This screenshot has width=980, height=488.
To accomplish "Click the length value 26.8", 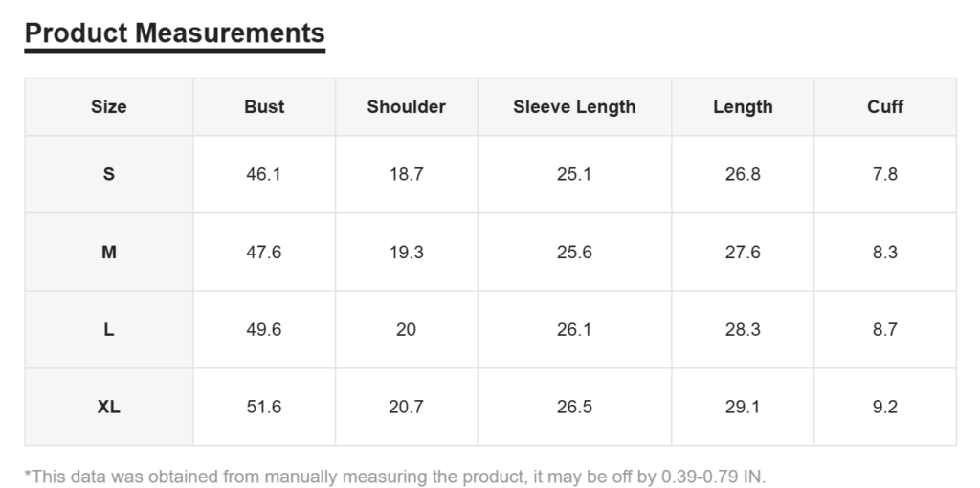I will pyautogui.click(x=743, y=174).
